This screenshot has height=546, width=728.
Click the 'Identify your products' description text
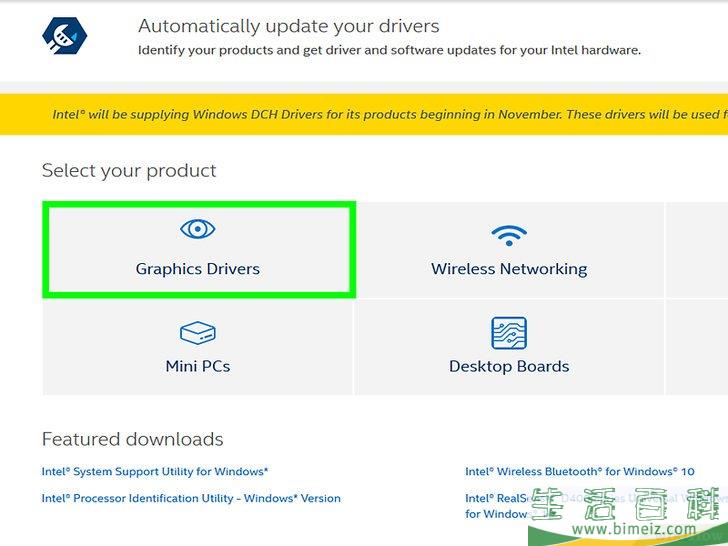point(389,50)
